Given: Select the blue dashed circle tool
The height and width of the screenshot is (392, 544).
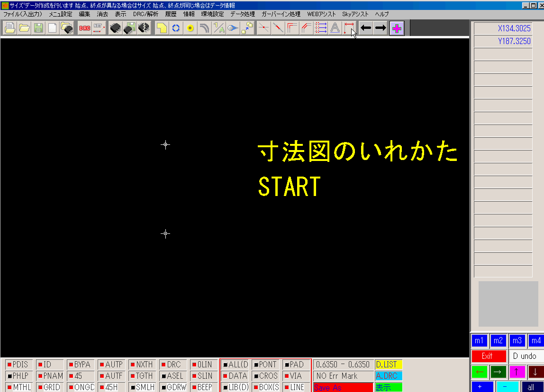Looking at the screenshot, I should pyautogui.click(x=176, y=28).
